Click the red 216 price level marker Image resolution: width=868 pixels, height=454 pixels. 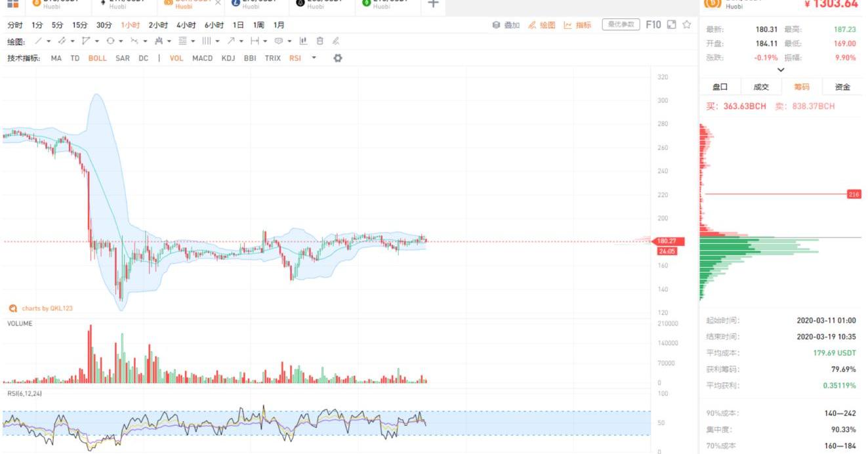(x=854, y=195)
